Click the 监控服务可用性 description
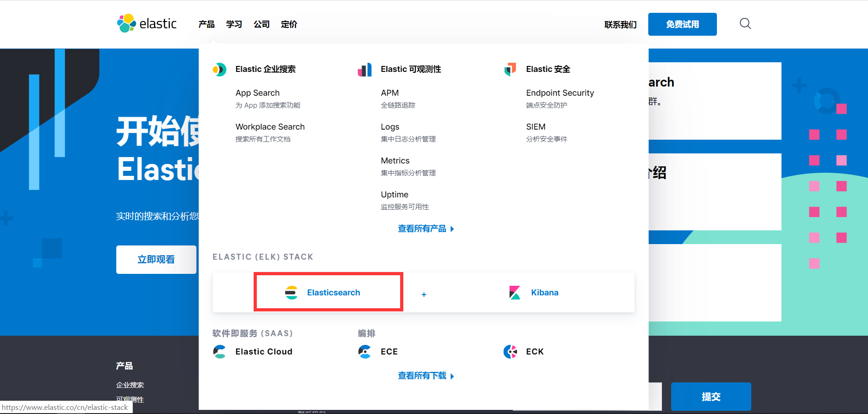The height and width of the screenshot is (414, 868). click(x=405, y=207)
